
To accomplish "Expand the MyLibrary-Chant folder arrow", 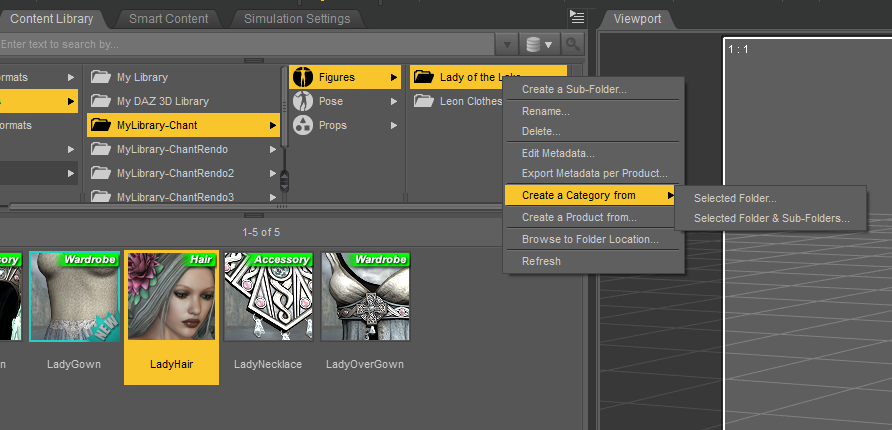I will coord(273,125).
